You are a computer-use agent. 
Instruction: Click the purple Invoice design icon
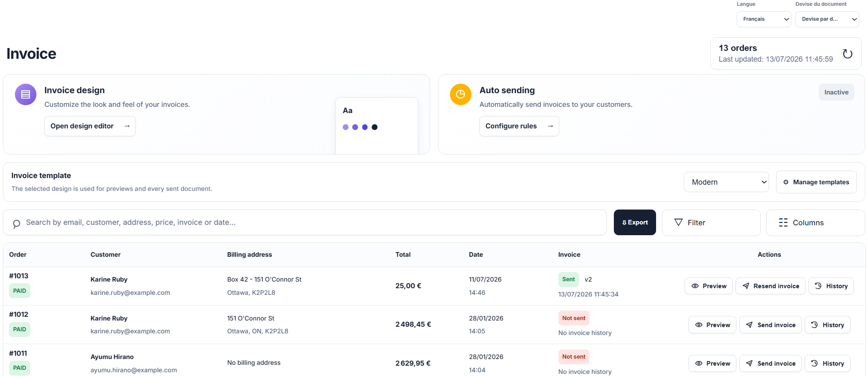pyautogui.click(x=26, y=94)
